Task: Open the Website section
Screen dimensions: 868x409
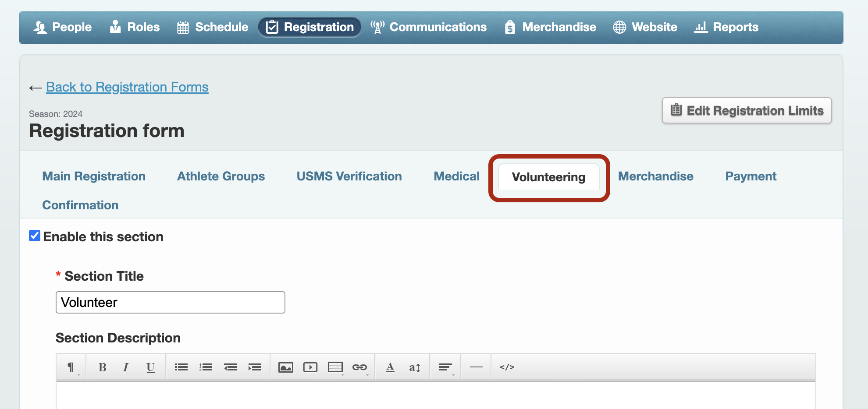Action: pos(645,27)
